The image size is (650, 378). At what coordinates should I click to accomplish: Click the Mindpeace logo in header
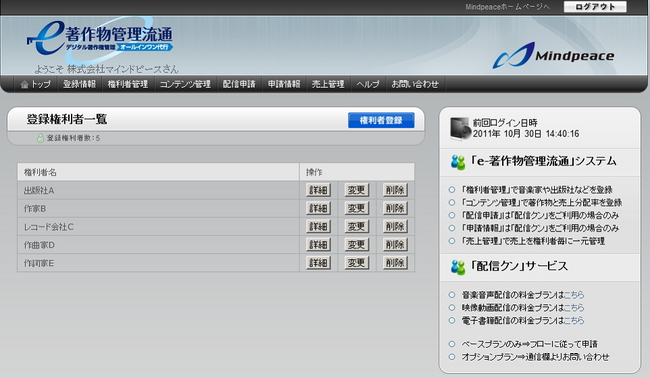pos(554,55)
